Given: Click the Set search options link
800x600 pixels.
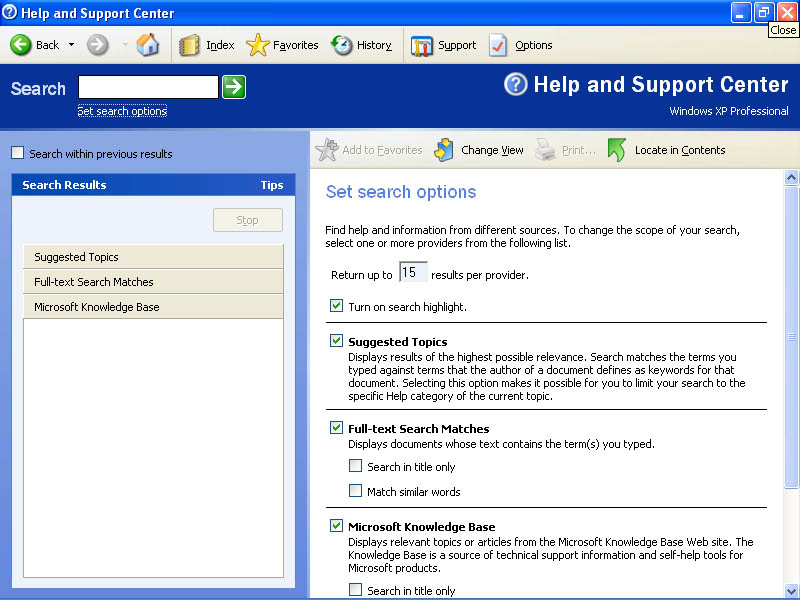Looking at the screenshot, I should point(122,111).
